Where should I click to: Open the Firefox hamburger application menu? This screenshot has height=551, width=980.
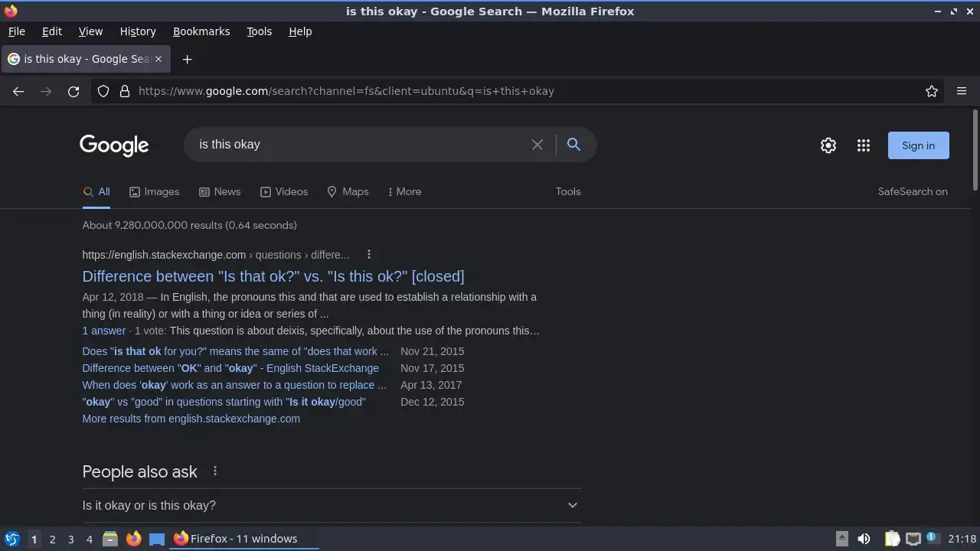pos(962,91)
